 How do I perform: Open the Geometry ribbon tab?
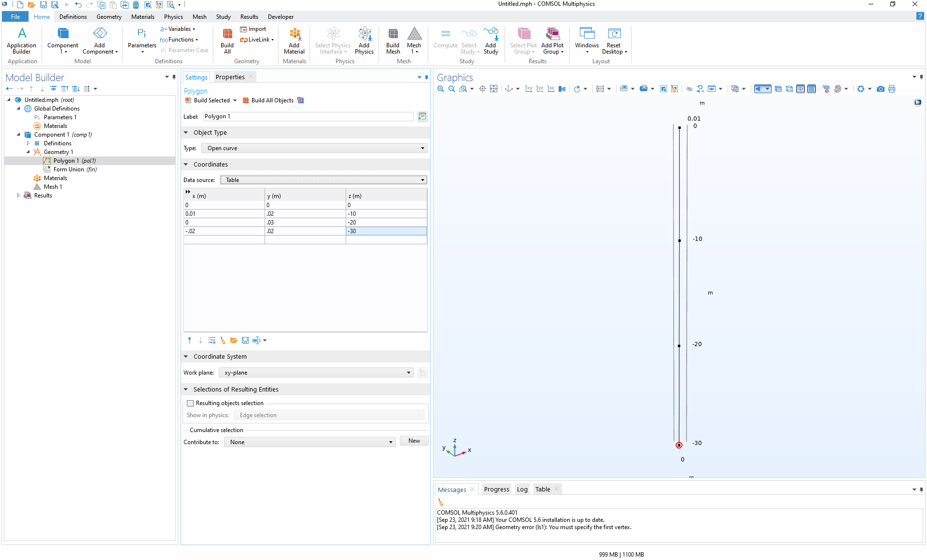109,16
